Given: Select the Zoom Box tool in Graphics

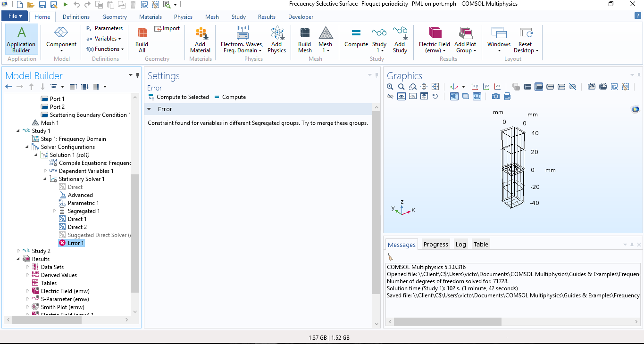Looking at the screenshot, I should click(x=413, y=87).
